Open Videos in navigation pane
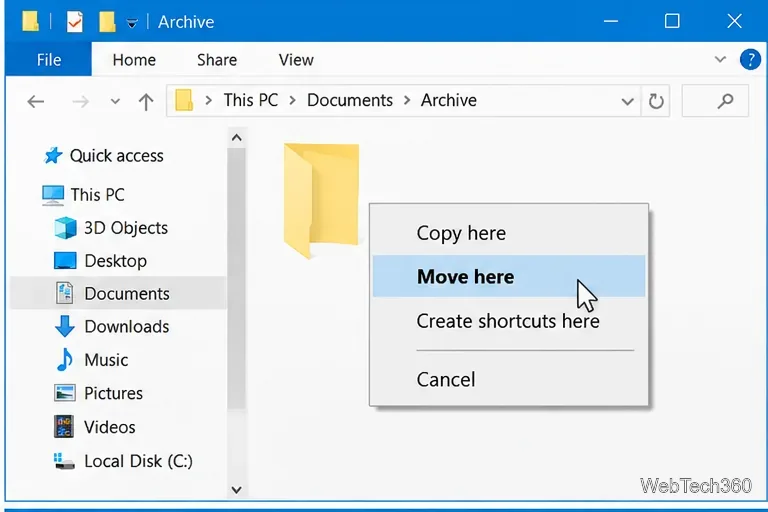 (110, 427)
